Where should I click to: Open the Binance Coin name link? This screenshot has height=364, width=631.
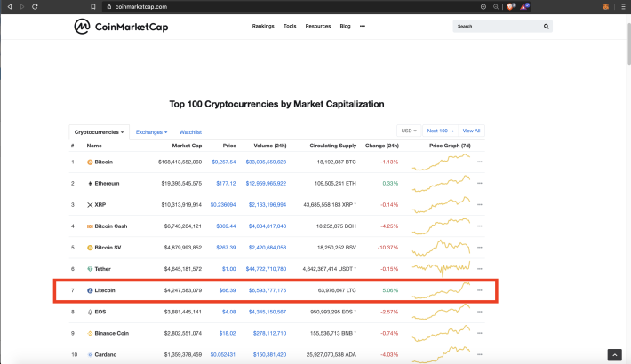111,334
